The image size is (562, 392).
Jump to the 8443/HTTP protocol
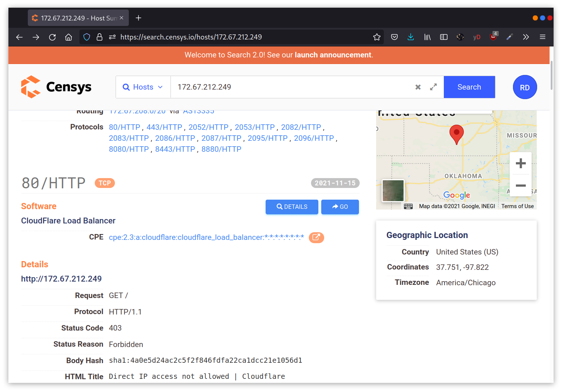pyautogui.click(x=175, y=149)
